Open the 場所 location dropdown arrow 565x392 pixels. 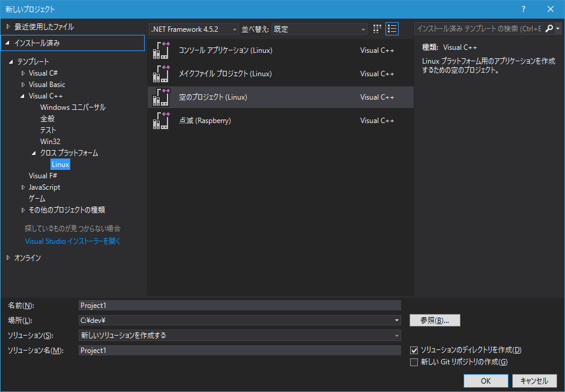(397, 321)
